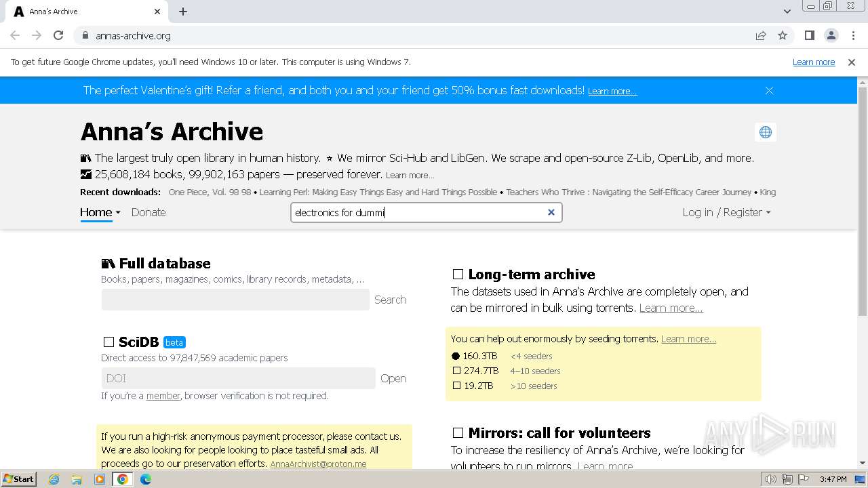Viewport: 868px width, 488px height.
Task: Launch Internet Explorer from the taskbar
Action: coord(54,479)
